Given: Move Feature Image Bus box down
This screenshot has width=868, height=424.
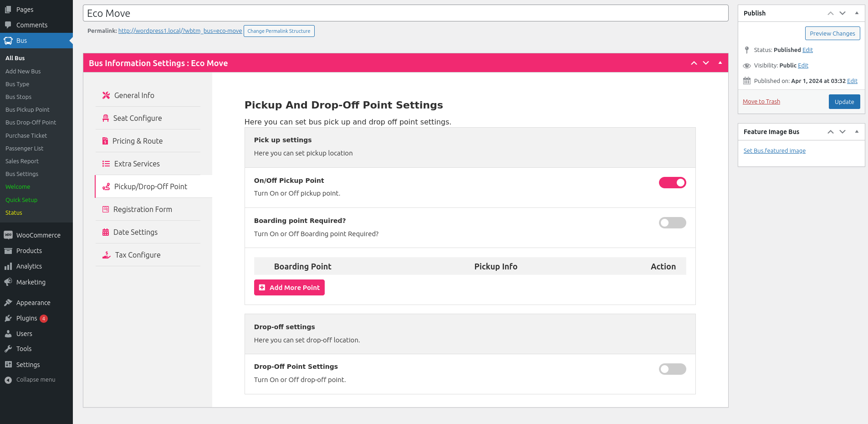Looking at the screenshot, I should 842,132.
